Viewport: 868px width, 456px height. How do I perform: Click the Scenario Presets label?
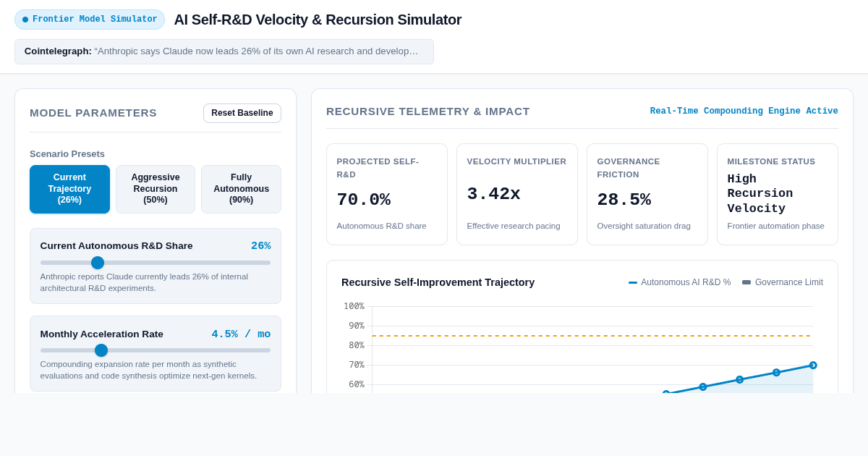67,154
